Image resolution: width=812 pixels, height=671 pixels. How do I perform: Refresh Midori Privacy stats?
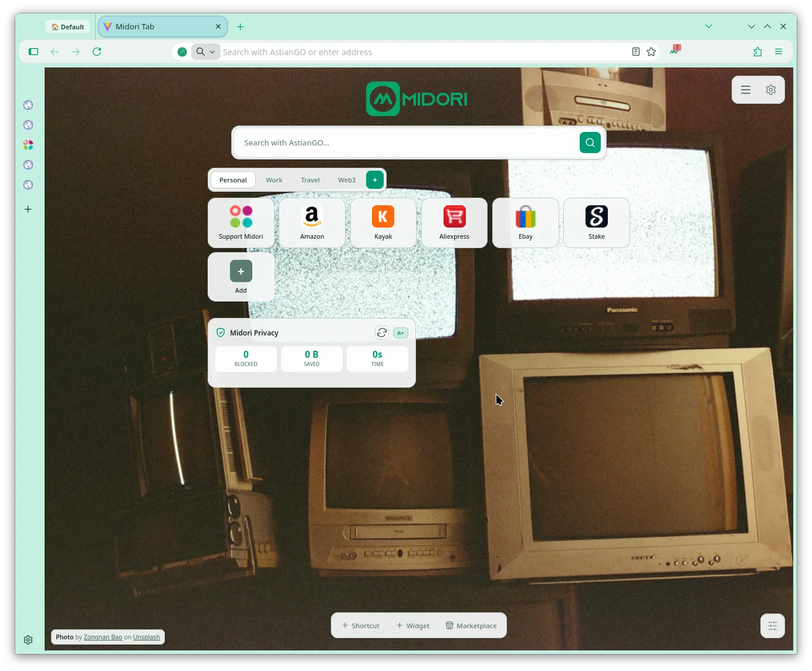(x=382, y=333)
